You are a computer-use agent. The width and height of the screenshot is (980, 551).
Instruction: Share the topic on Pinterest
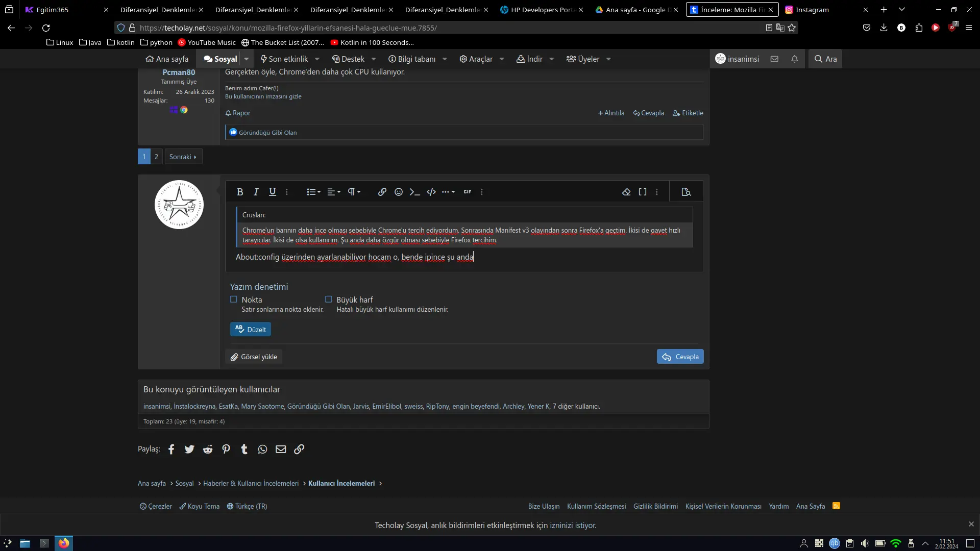coord(226,449)
